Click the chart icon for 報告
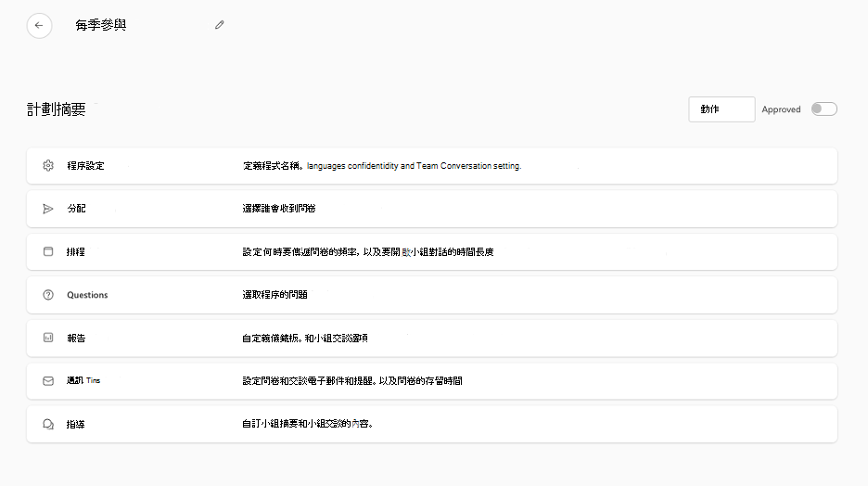Screen dimensions: 868x486 pyautogui.click(x=48, y=338)
